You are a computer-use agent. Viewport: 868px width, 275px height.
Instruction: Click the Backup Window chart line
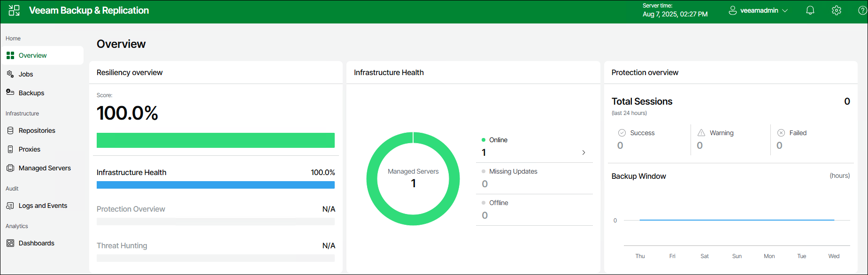[x=737, y=220]
